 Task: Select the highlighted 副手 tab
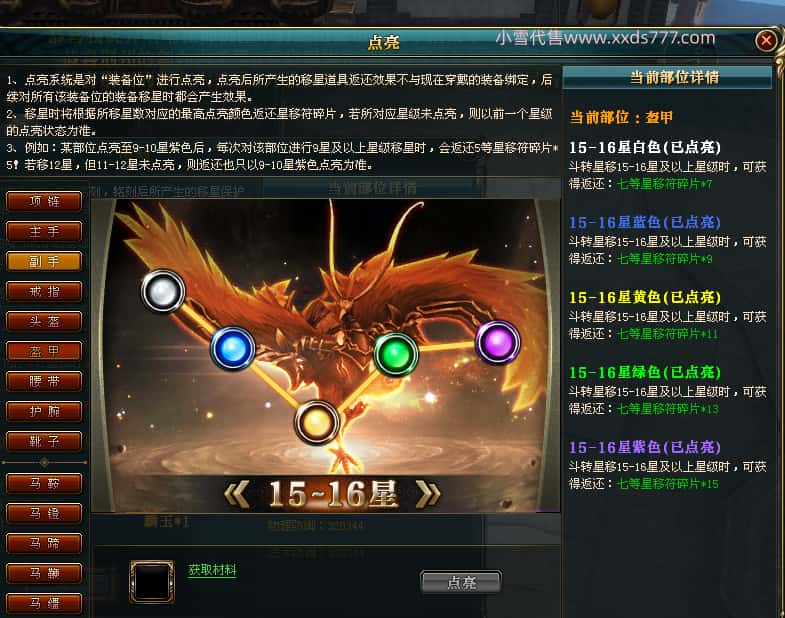tap(44, 261)
